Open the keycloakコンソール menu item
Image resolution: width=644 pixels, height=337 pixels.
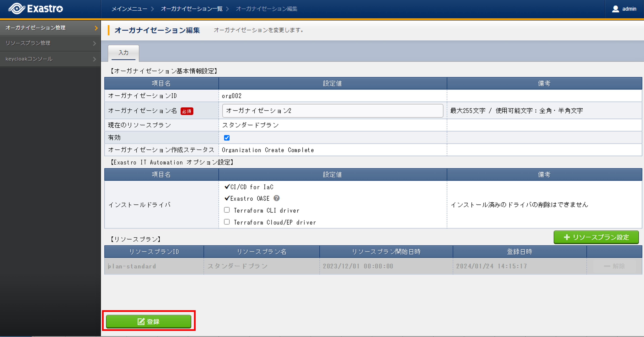coord(29,59)
